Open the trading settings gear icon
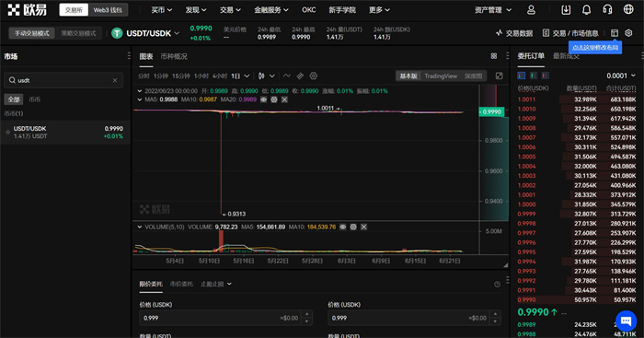 (x=628, y=33)
